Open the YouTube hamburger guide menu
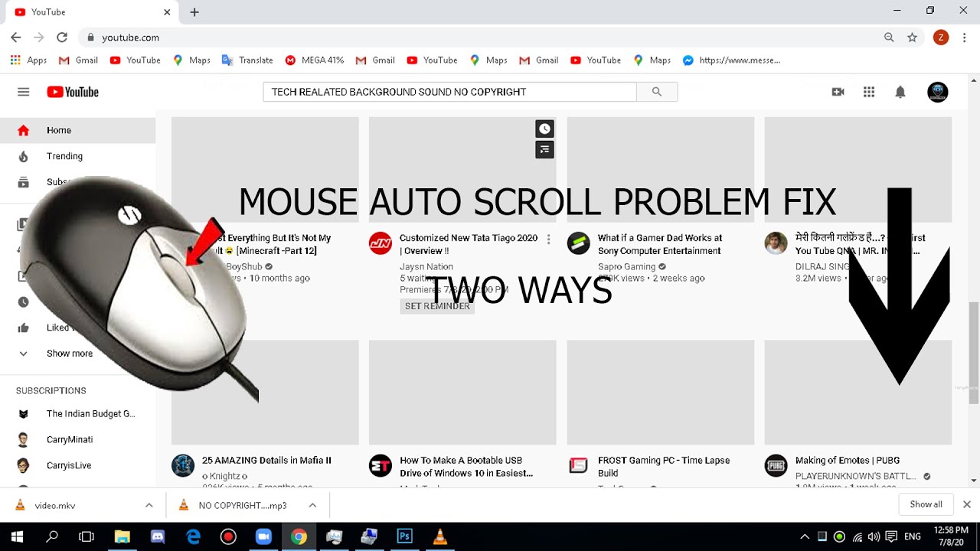This screenshot has width=980, height=551. pos(24,92)
